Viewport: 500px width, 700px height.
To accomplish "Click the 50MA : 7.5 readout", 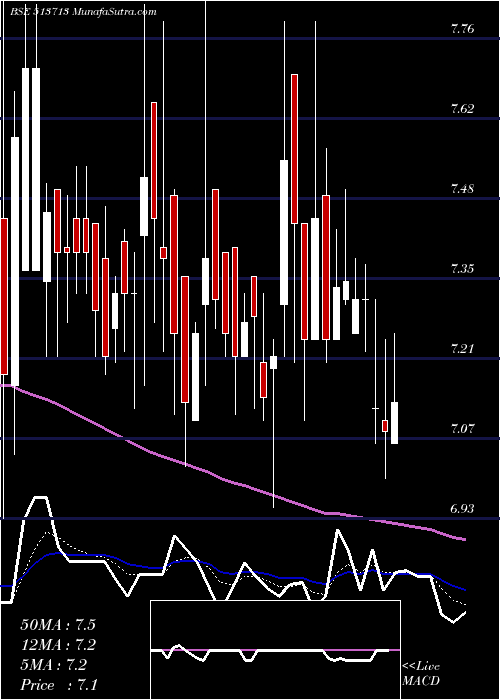I will pos(58,625).
